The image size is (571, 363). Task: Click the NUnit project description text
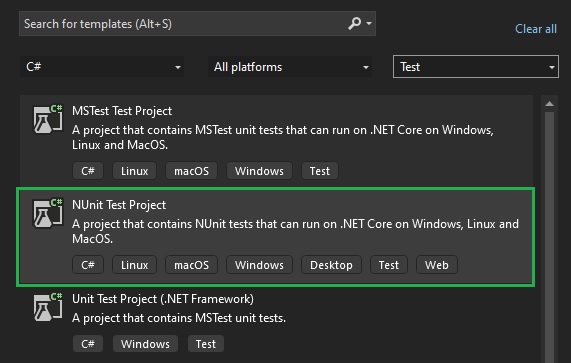[x=295, y=231]
